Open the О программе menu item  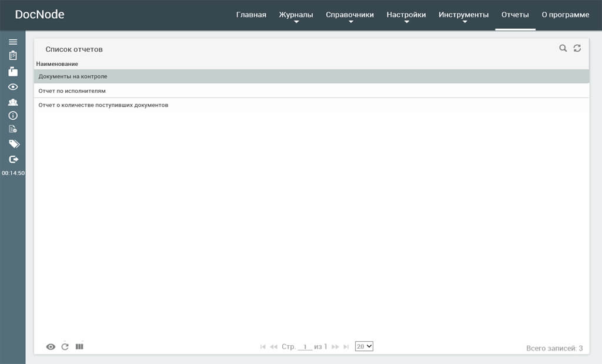(565, 15)
